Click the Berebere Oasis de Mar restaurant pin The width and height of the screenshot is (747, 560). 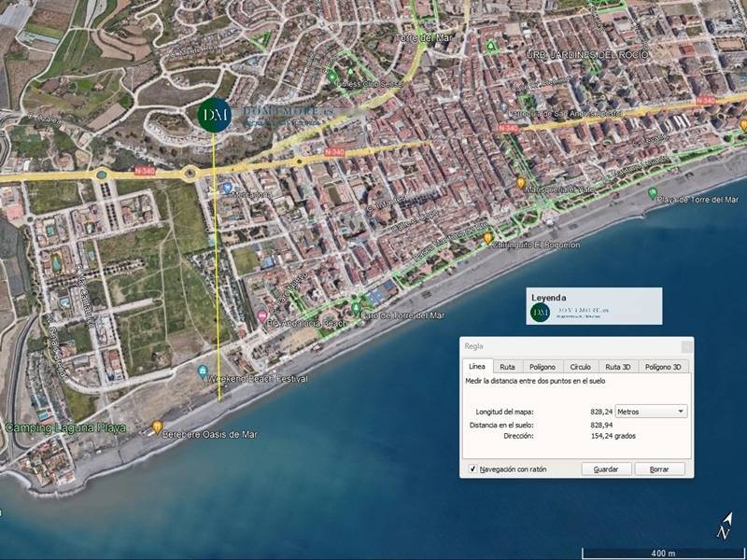point(157,427)
